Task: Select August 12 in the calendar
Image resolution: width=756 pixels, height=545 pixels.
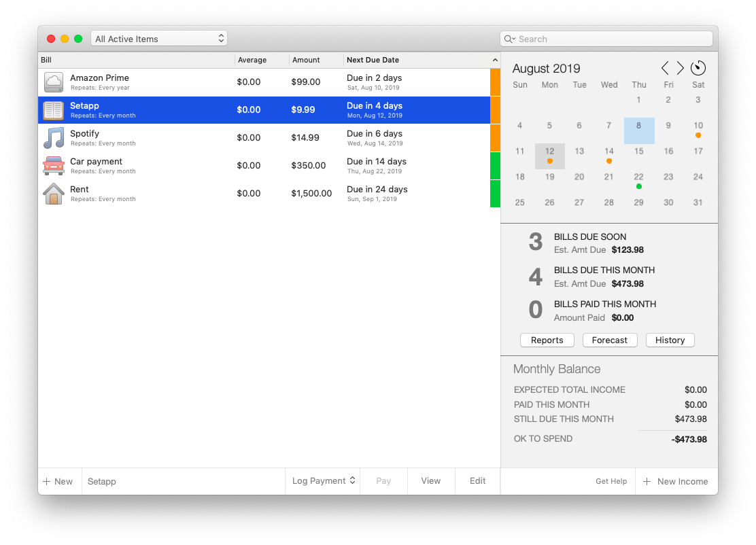Action: [549, 156]
